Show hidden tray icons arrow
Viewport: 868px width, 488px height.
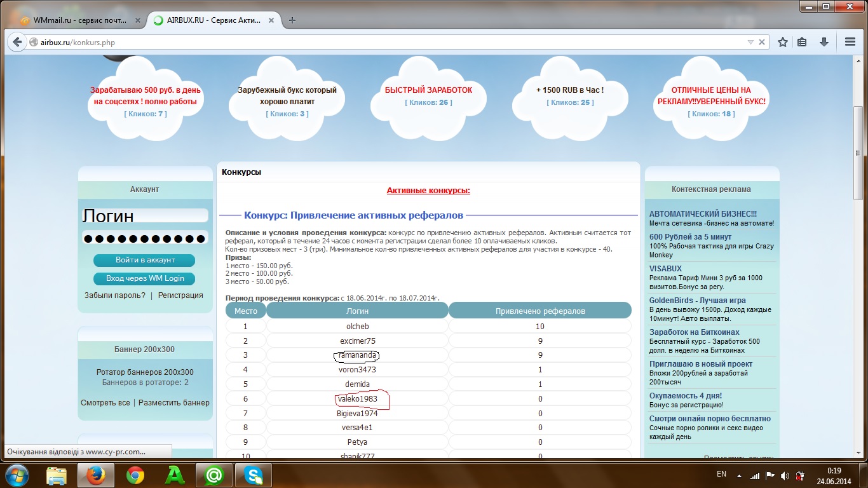(740, 475)
